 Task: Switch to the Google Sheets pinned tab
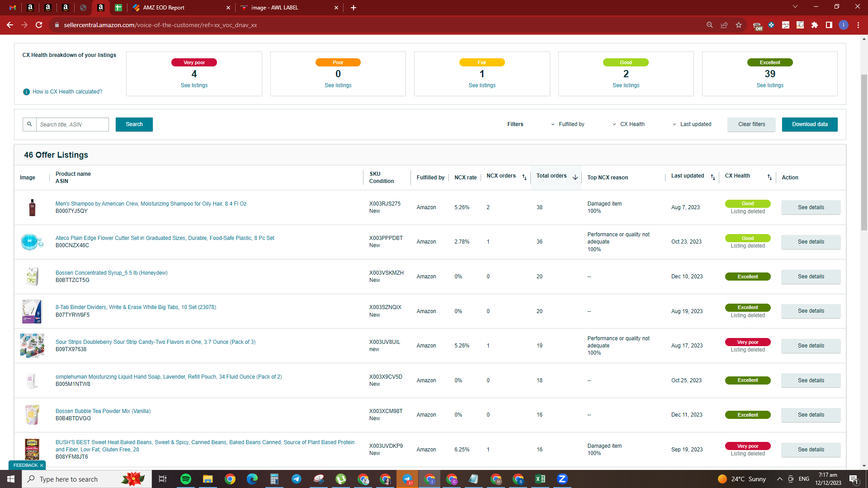118,8
